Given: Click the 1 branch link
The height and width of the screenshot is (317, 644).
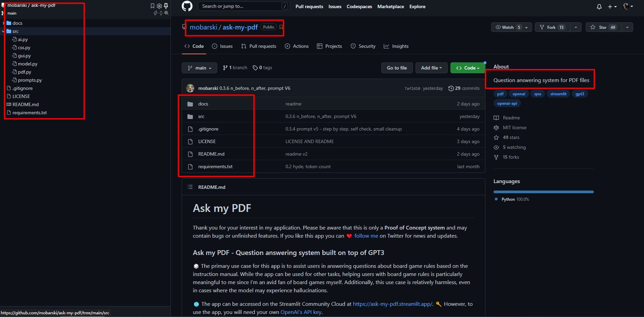Looking at the screenshot, I should coord(235,68).
